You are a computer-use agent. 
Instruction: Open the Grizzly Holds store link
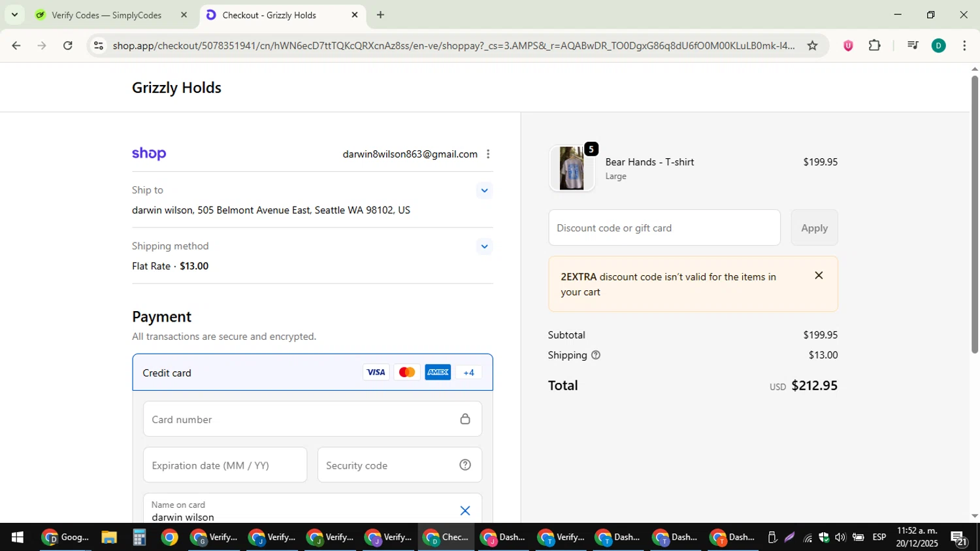tap(176, 88)
